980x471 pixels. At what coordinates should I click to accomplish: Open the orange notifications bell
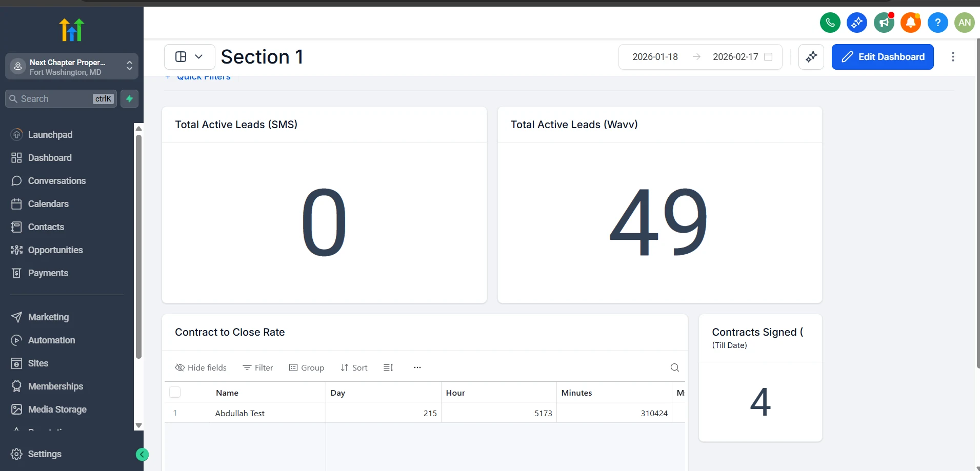(911, 23)
